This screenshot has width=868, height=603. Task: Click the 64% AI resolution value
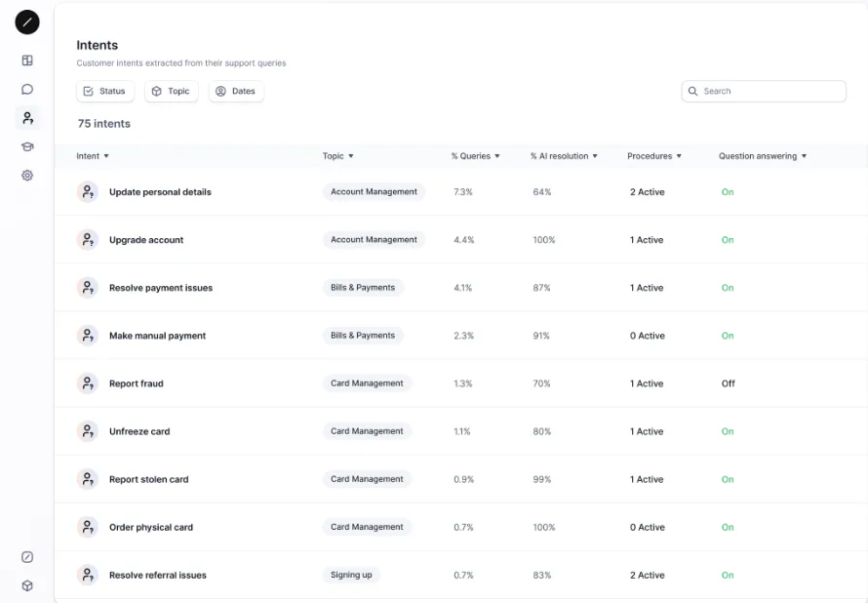click(x=542, y=192)
